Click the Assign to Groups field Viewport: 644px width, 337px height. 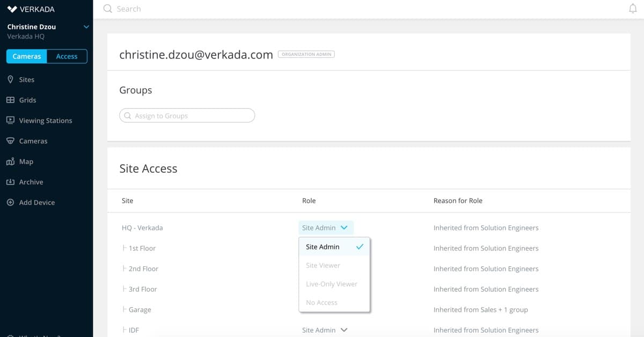click(x=187, y=115)
